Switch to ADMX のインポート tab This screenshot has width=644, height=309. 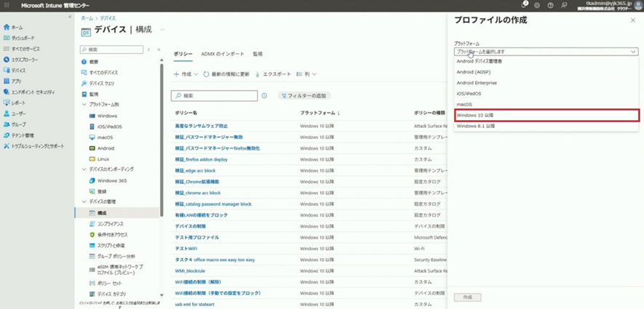pyautogui.click(x=223, y=55)
